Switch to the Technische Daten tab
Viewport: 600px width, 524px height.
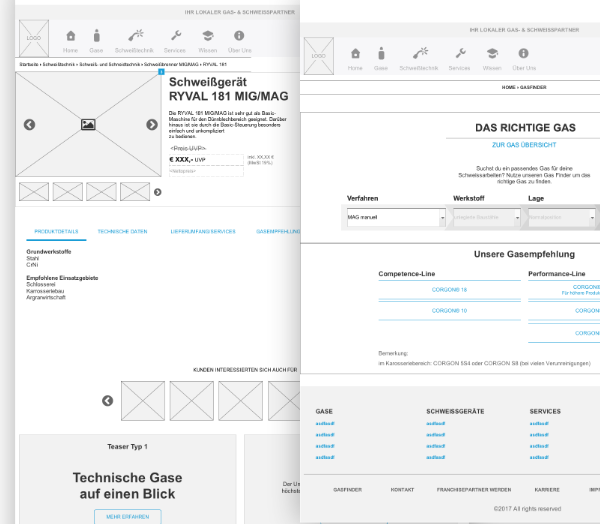122,231
